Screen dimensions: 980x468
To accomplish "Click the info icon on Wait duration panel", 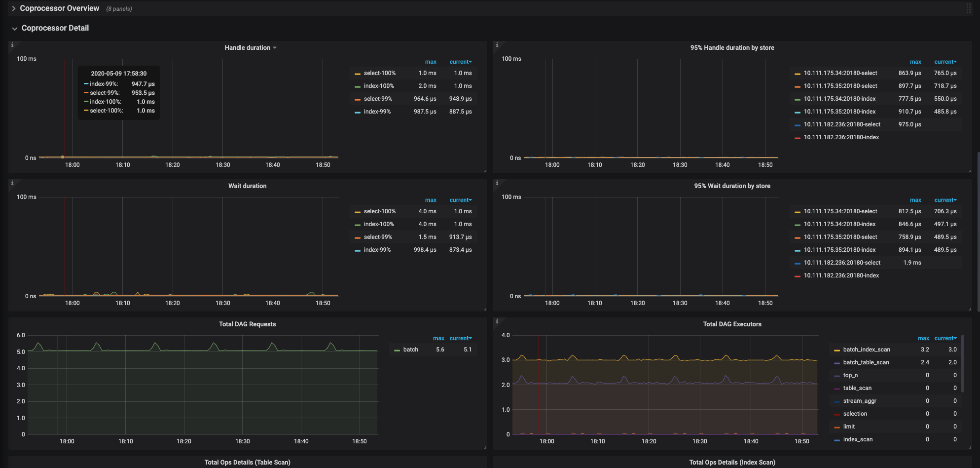I will coord(12,183).
